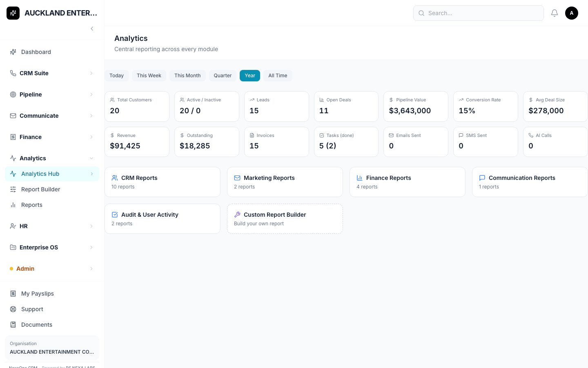Image resolution: width=588 pixels, height=368 pixels.
Task: Open the Custom Report Builder card
Action: point(285,219)
